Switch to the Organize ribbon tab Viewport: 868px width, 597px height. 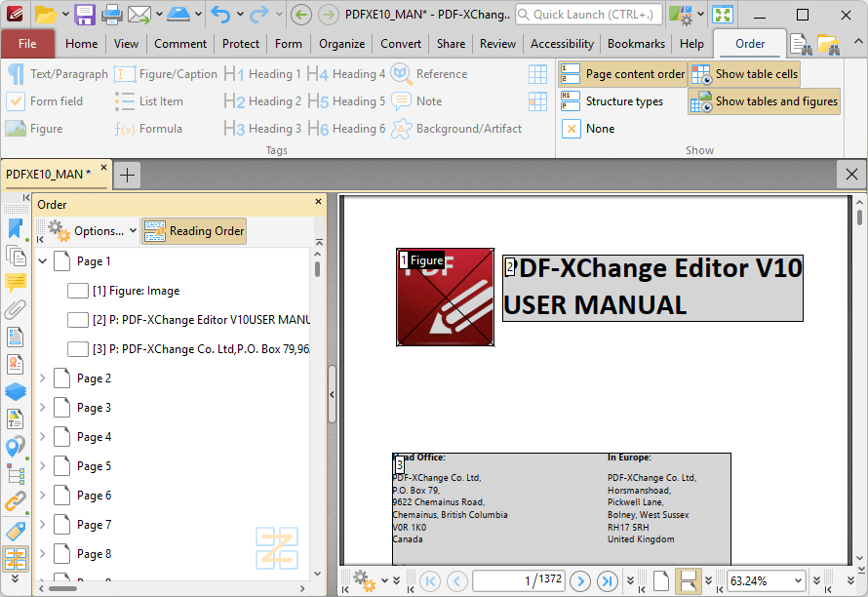coord(341,44)
